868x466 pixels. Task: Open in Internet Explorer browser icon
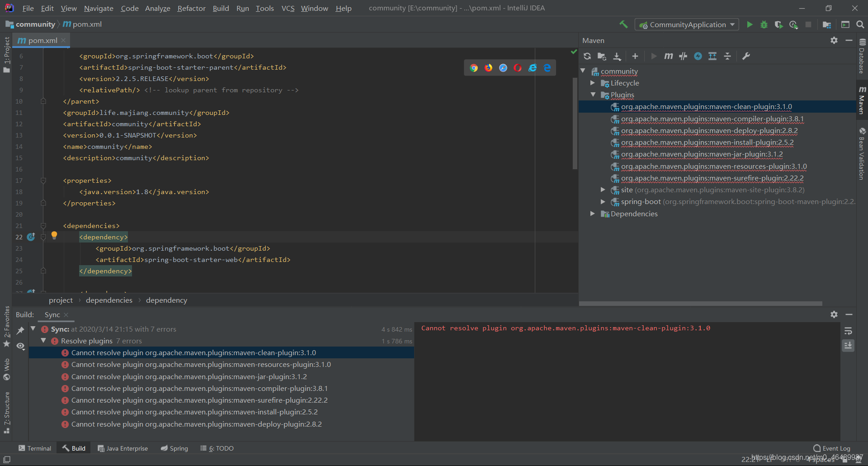(x=533, y=68)
